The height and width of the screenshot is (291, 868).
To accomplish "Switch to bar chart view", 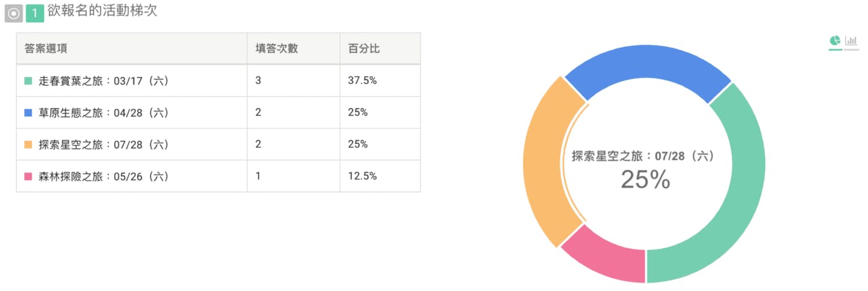I will (851, 41).
